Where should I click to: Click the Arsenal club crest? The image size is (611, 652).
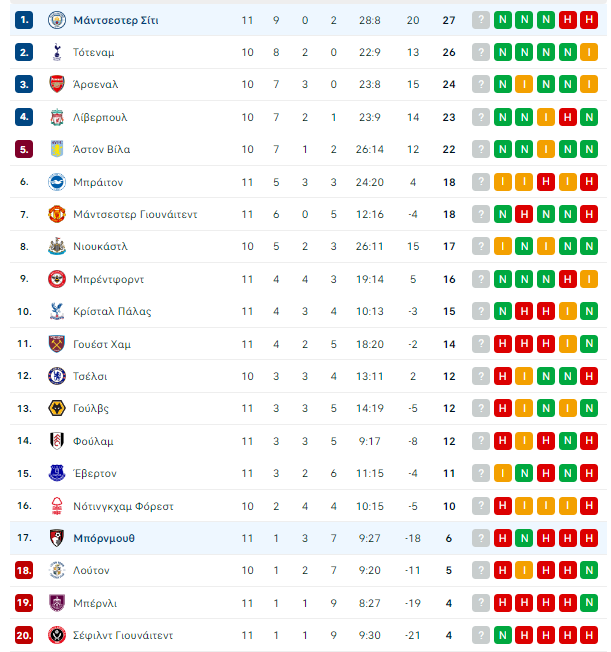57,84
